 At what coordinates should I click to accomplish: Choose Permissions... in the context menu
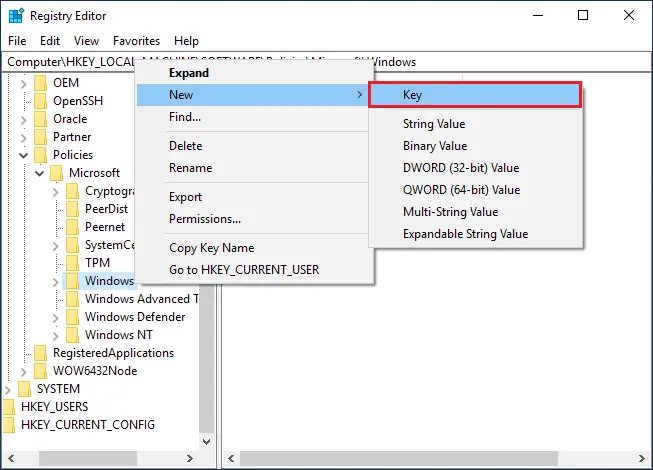click(252, 219)
